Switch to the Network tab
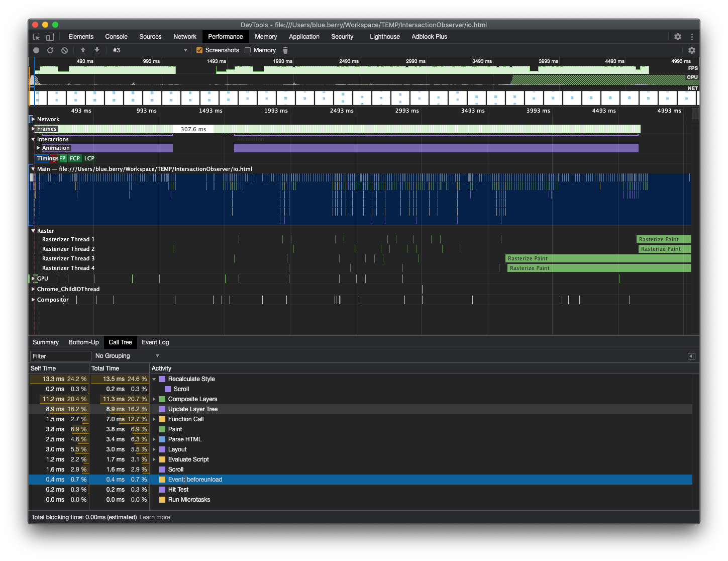The width and height of the screenshot is (728, 561). point(185,37)
